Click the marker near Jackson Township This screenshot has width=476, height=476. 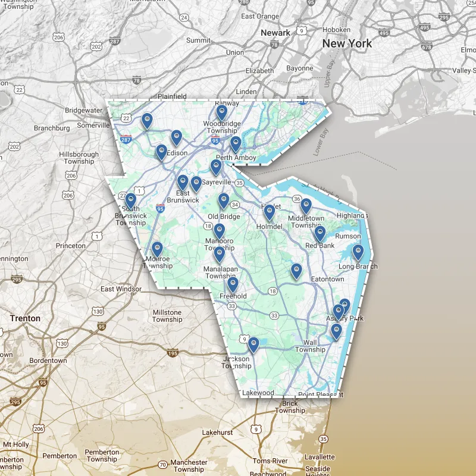point(254,343)
